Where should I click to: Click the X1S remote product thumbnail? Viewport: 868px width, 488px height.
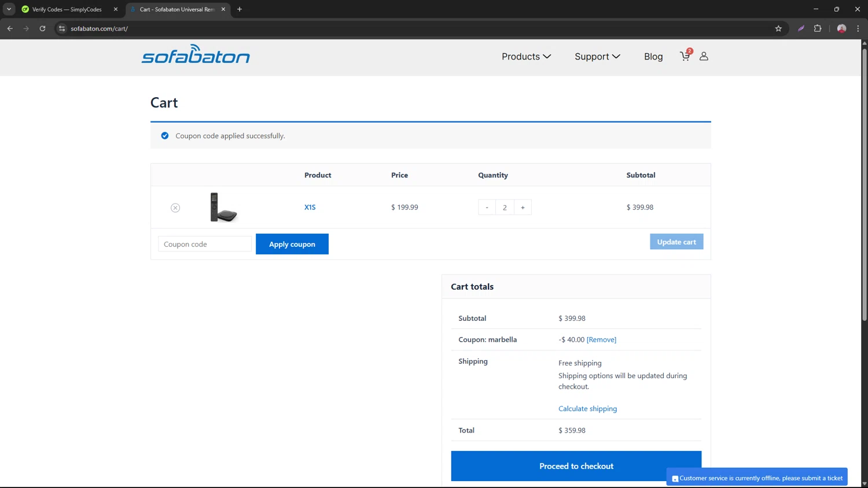(x=223, y=207)
